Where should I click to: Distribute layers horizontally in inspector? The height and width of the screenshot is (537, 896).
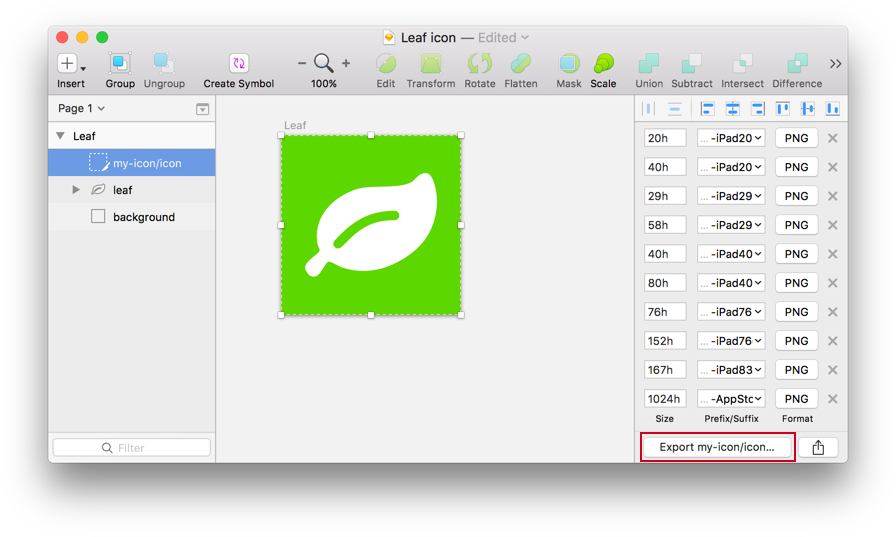(x=649, y=109)
